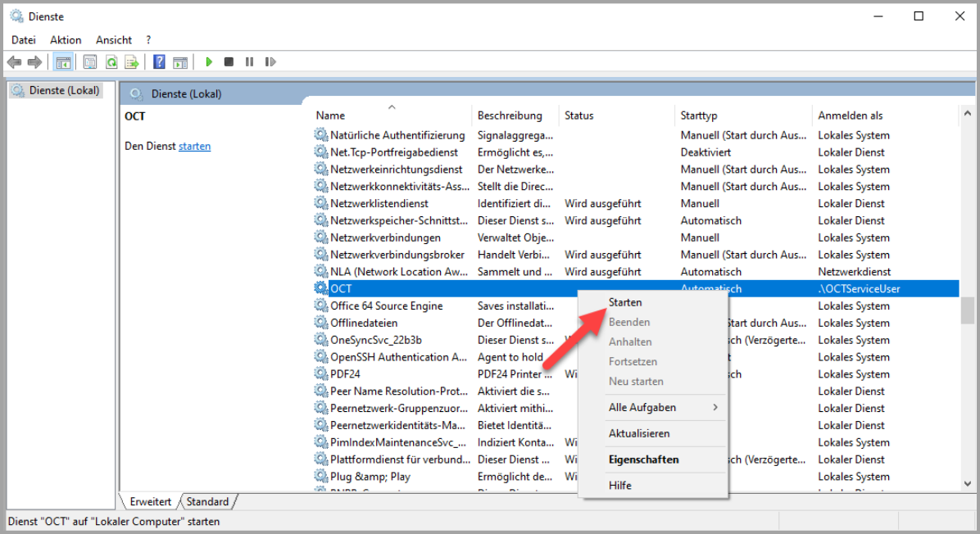Screen dimensions: 980x534
Task: Open Eigenschaften from the context menu
Action: (x=643, y=459)
